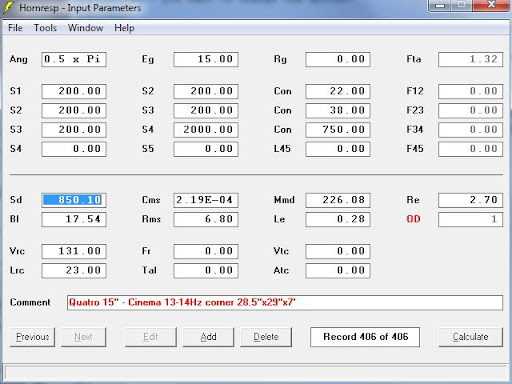Click the Con field showing 38.00
The image size is (512, 384).
click(338, 111)
